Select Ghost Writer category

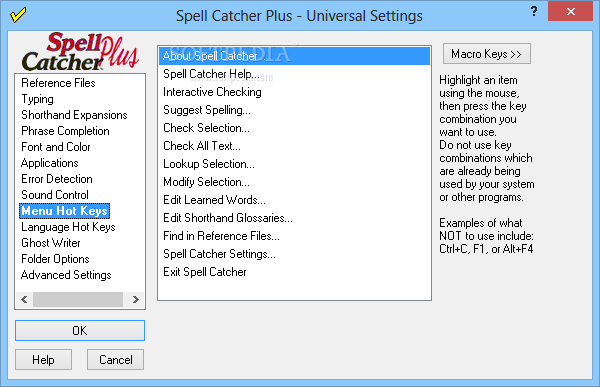tap(51, 243)
